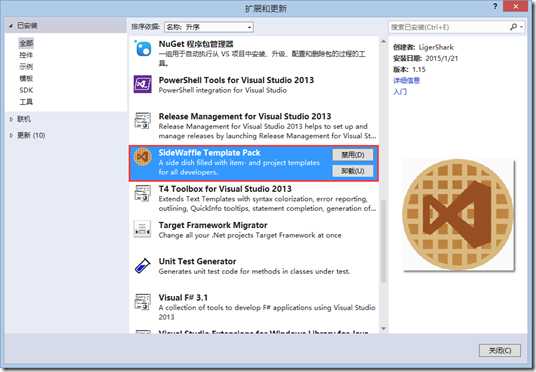Viewport: 536px width, 372px height.
Task: Click the Visual F# 3.1 icon
Action: (x=143, y=302)
